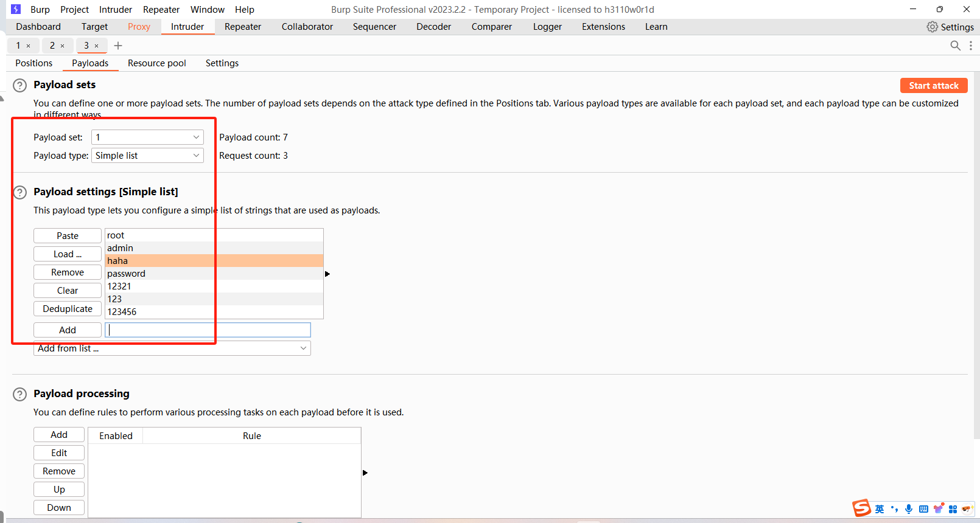Open the Window menu
The image size is (980, 523).
click(208, 10)
